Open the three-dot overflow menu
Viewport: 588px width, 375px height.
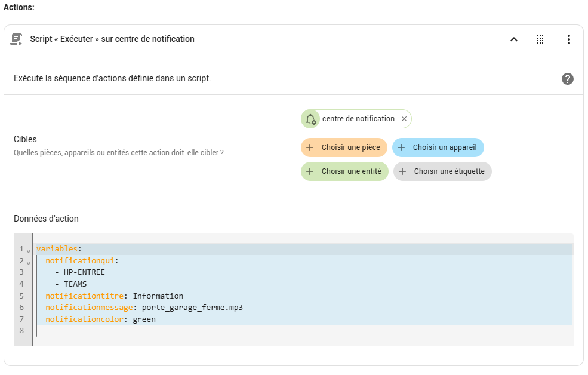tap(568, 39)
